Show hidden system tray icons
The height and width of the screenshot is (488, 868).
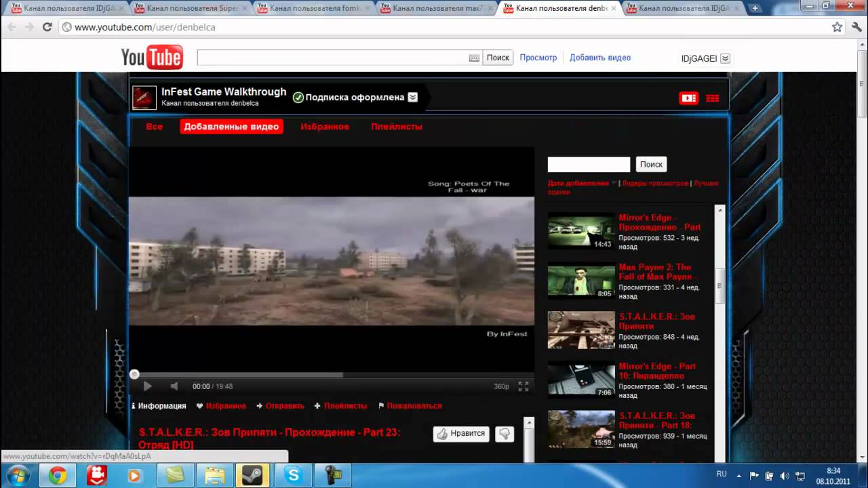click(740, 476)
